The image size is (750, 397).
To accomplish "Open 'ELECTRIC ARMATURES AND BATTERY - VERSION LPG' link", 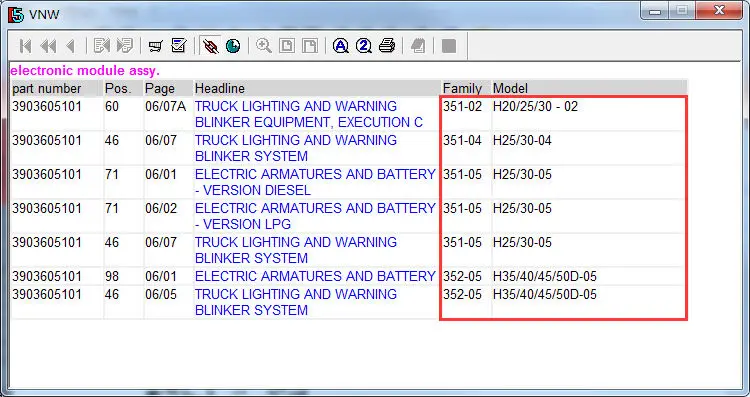I will tap(315, 216).
